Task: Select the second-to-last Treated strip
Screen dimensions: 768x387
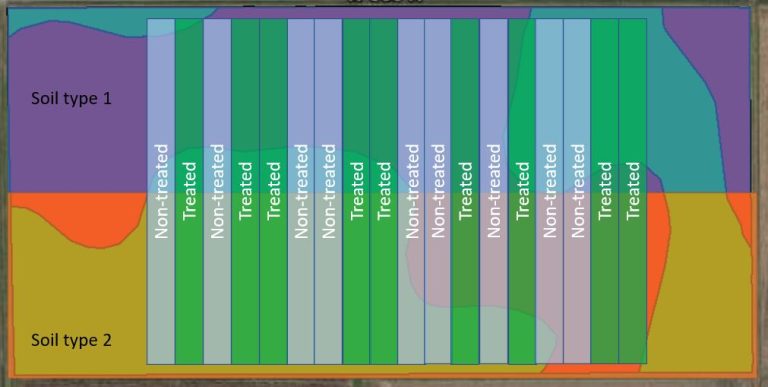Action: pyautogui.click(x=605, y=192)
